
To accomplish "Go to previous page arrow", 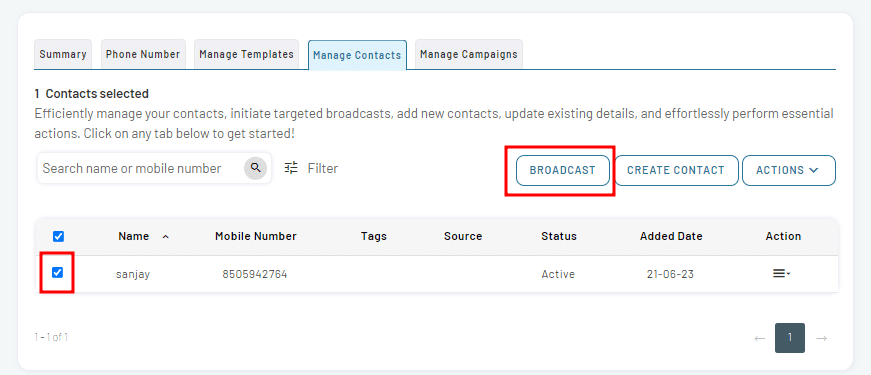I will click(x=759, y=338).
